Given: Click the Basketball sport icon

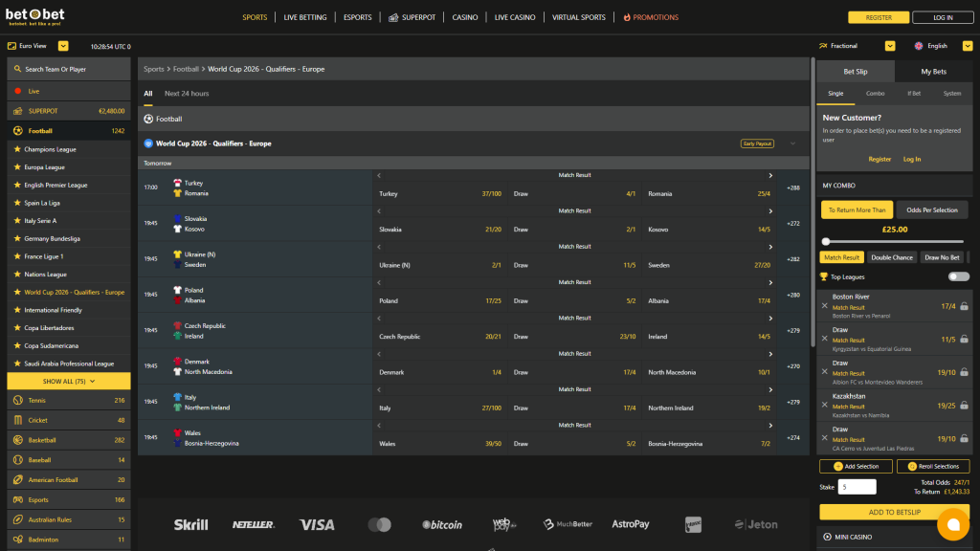Looking at the screenshot, I should pos(18,440).
